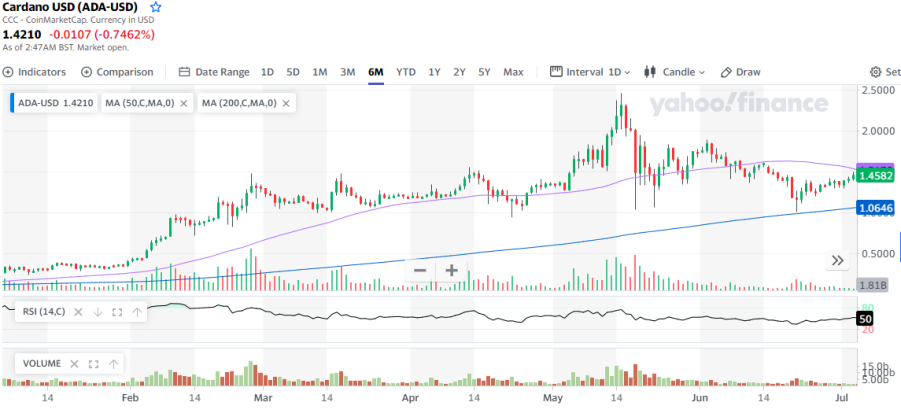Image resolution: width=901 pixels, height=417 pixels.
Task: Click the MA (50,C,MA,0) legend label
Action: pos(140,103)
